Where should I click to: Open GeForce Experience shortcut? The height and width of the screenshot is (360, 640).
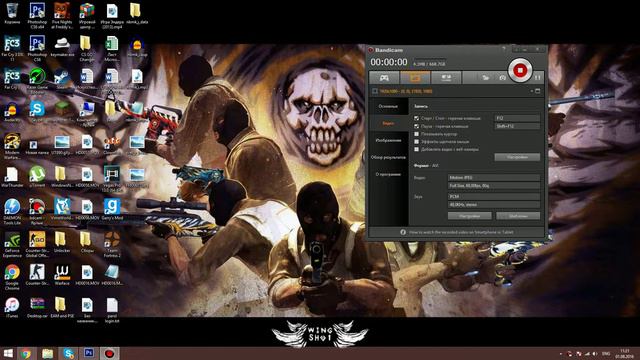point(12,244)
